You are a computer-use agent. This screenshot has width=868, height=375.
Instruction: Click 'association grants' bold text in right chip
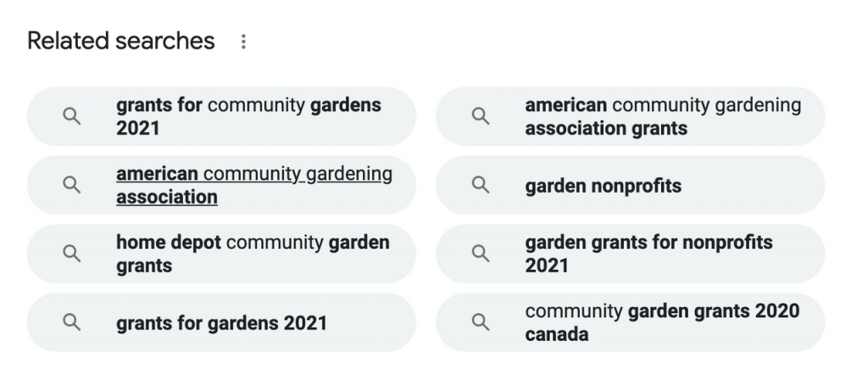[x=606, y=128]
